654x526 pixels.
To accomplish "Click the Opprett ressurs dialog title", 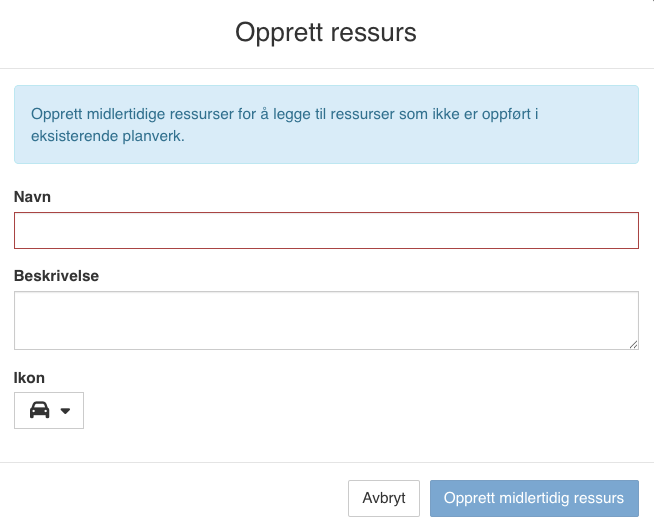I will click(x=326, y=33).
